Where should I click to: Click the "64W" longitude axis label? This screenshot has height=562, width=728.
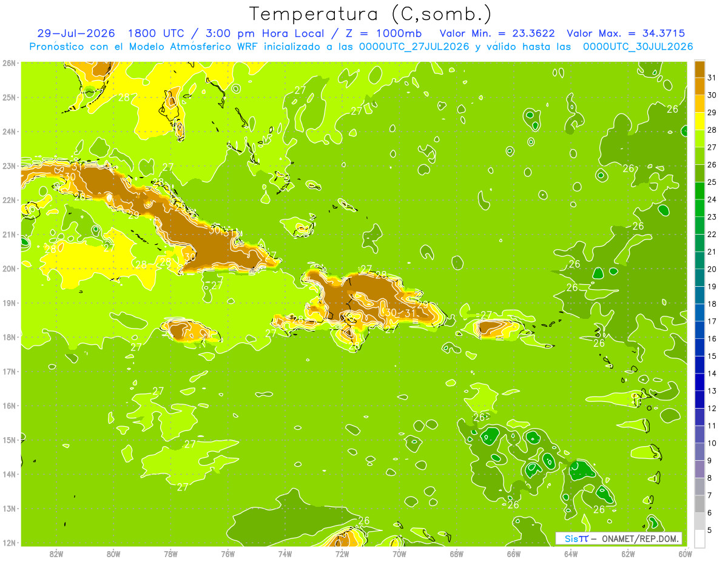pos(571,554)
